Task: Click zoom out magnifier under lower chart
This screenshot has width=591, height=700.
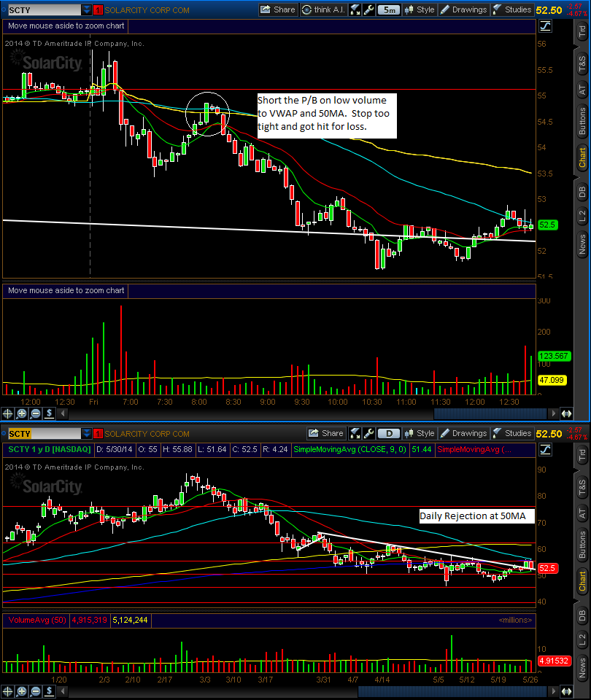Action: pyautogui.click(x=36, y=692)
